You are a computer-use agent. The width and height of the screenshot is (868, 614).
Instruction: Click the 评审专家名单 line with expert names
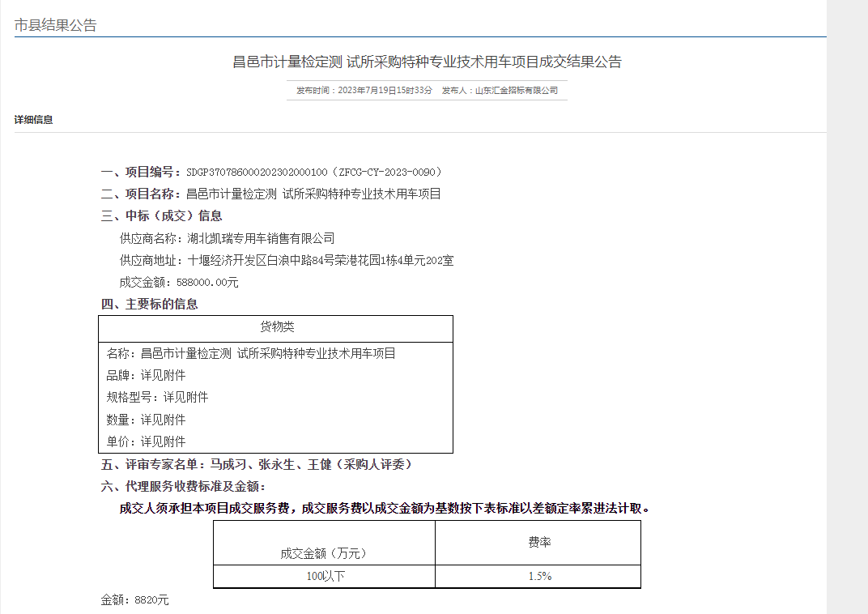(x=257, y=464)
